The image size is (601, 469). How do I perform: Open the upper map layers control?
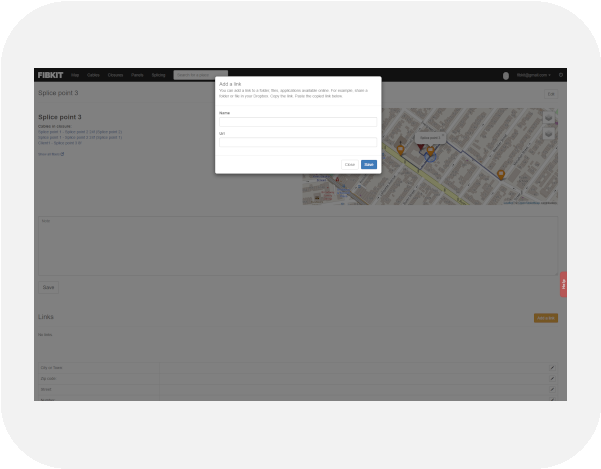548,118
